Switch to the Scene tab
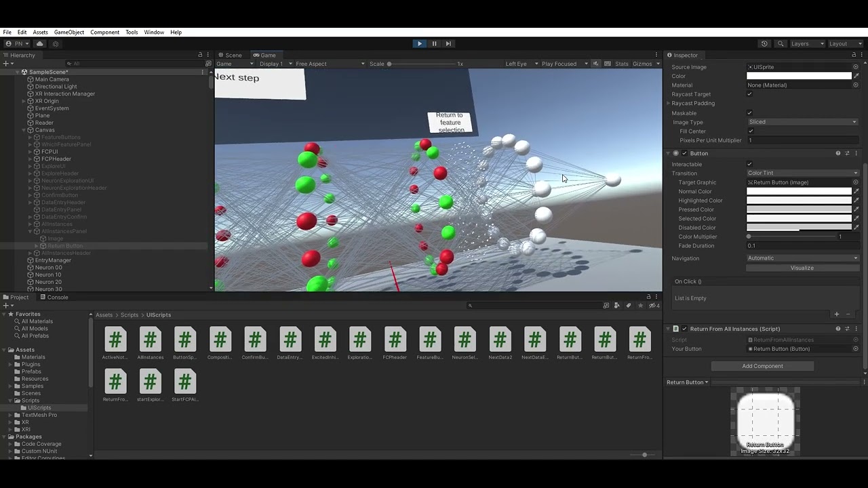Viewport: 868px width, 488px height. click(230, 55)
